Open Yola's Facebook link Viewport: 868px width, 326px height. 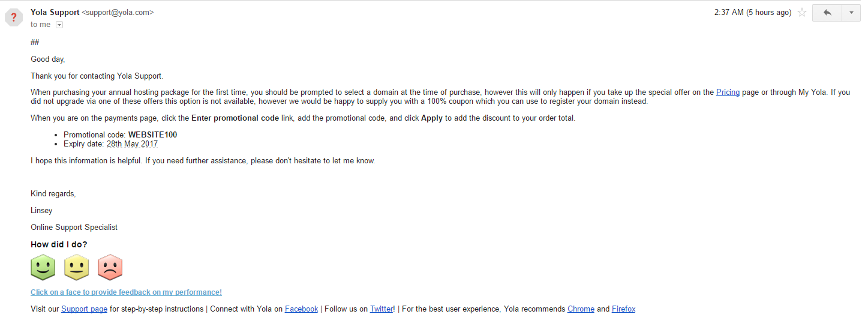[x=301, y=309]
